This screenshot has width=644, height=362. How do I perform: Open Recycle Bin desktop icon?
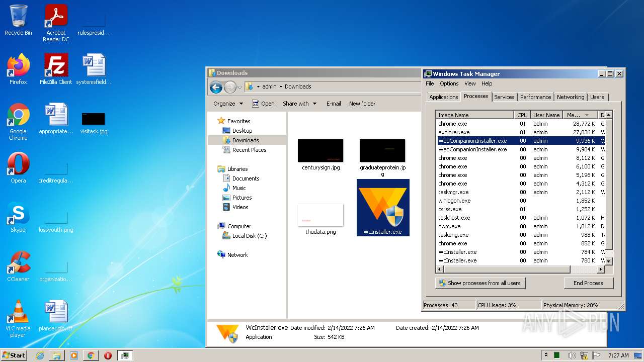18,21
